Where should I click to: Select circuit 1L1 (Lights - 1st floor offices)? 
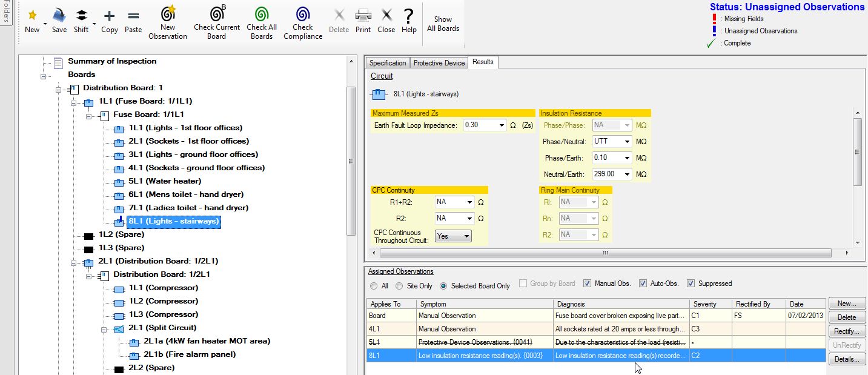pyautogui.click(x=185, y=128)
